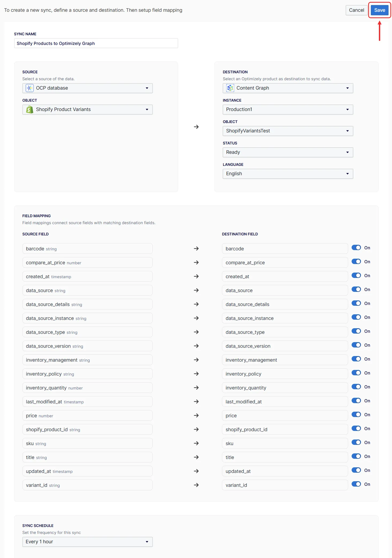This screenshot has height=558, width=392.
Task: Click the title string source field
Action: click(87, 457)
